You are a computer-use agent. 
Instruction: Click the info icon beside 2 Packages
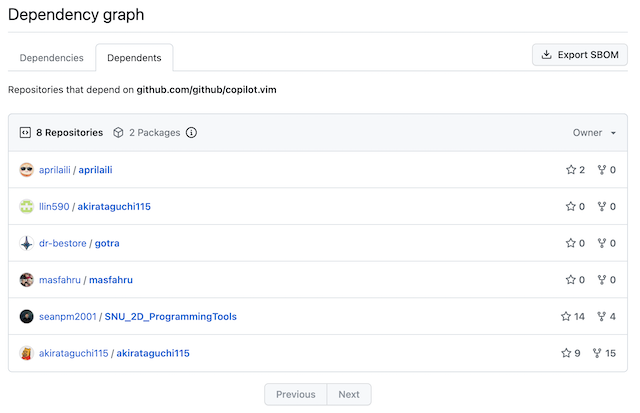coord(191,133)
